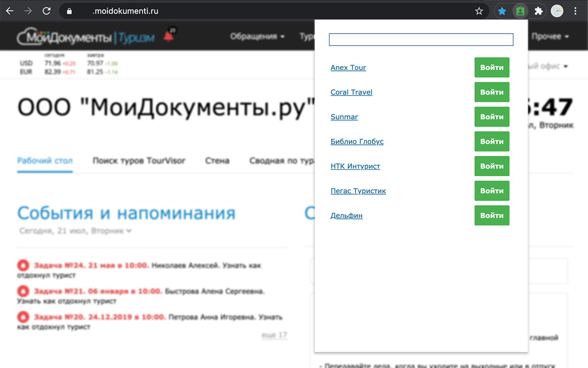Expand the date dropdown Сегодня, 21 июл
The image size is (588, 368).
pyautogui.click(x=76, y=231)
